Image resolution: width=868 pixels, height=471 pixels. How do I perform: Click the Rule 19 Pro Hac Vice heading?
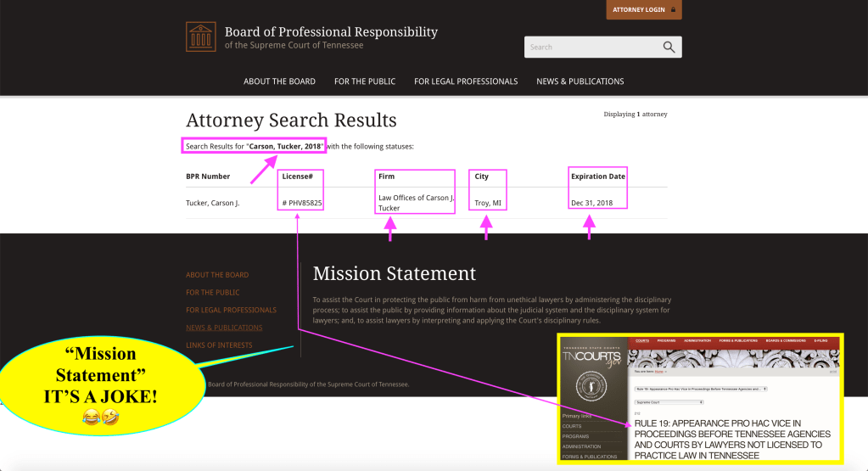[x=732, y=440]
